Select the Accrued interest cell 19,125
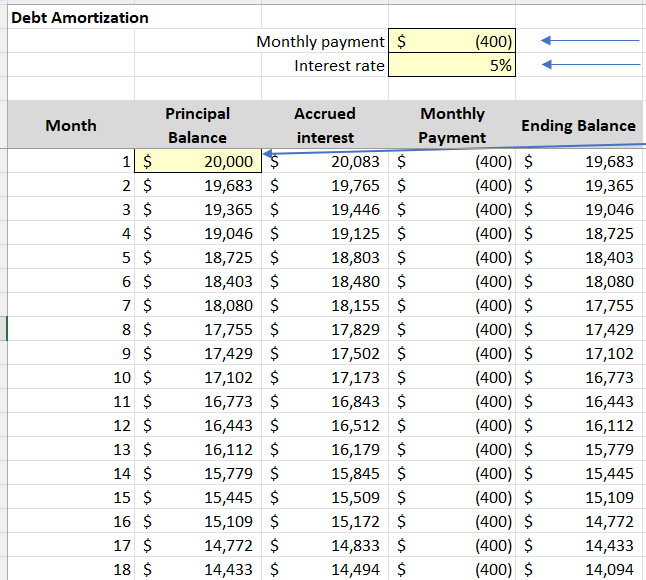This screenshot has height=580, width=646. click(x=325, y=233)
